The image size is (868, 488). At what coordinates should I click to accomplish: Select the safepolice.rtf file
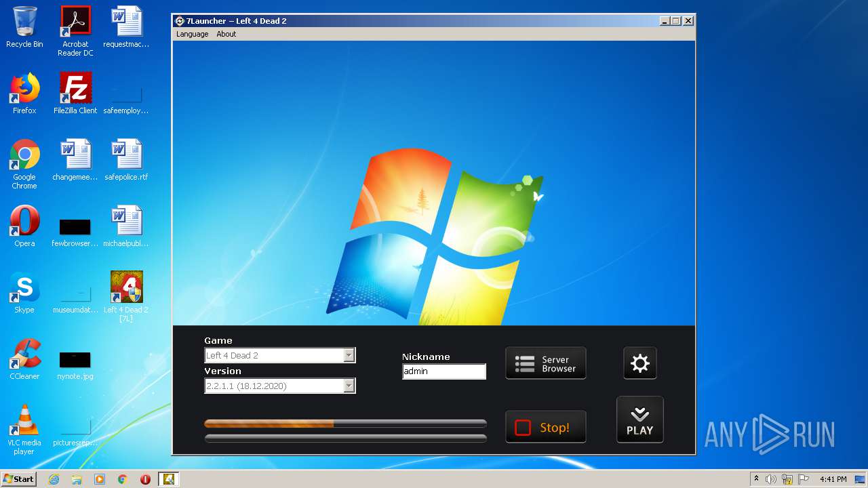[x=126, y=160]
